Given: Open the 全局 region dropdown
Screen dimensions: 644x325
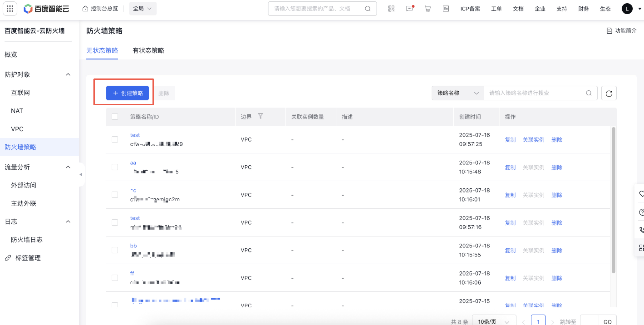Looking at the screenshot, I should click(x=143, y=9).
